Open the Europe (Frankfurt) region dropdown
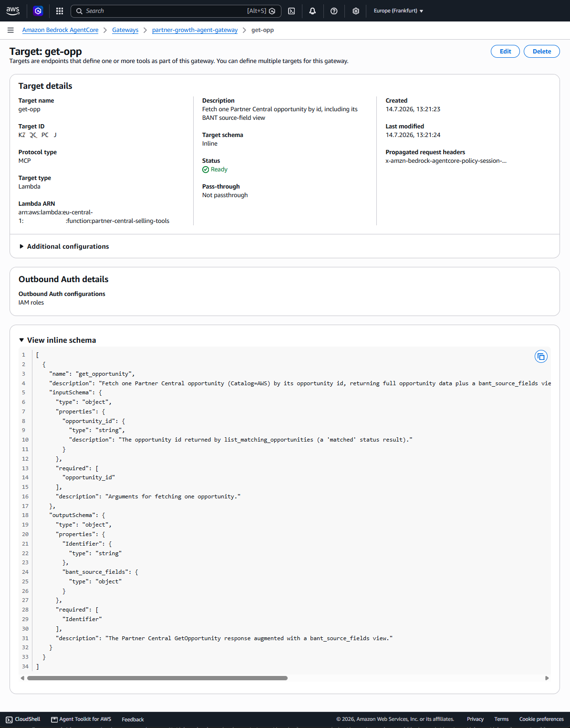 pyautogui.click(x=398, y=11)
